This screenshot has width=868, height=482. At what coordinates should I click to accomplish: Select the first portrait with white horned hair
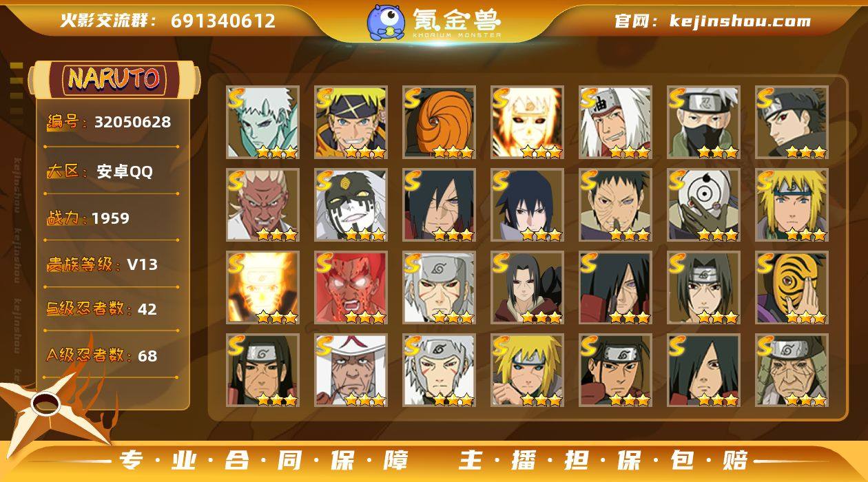tap(262, 122)
